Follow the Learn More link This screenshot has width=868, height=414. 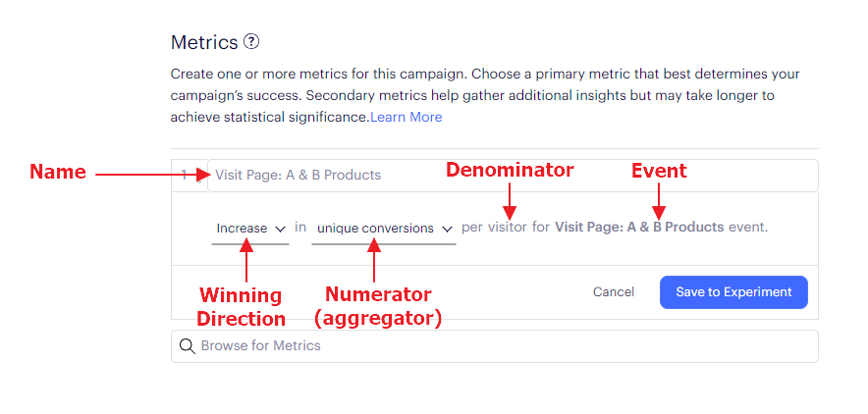[x=407, y=117]
